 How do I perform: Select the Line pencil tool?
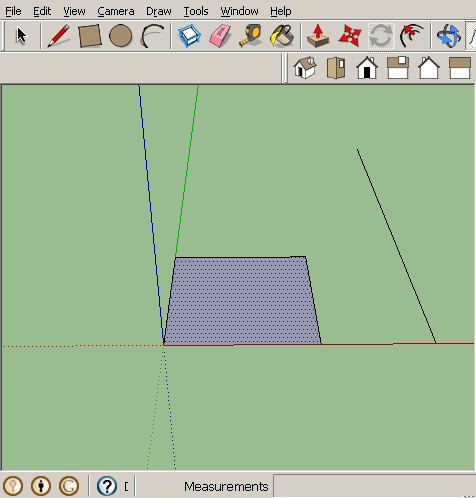tap(59, 36)
